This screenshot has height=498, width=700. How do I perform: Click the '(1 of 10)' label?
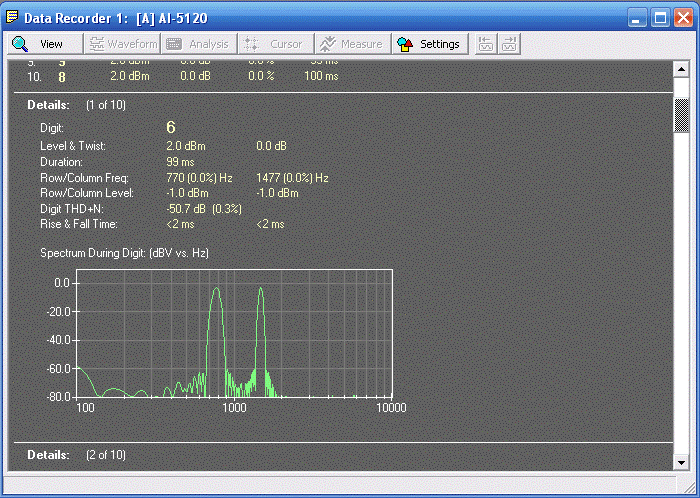tap(106, 105)
